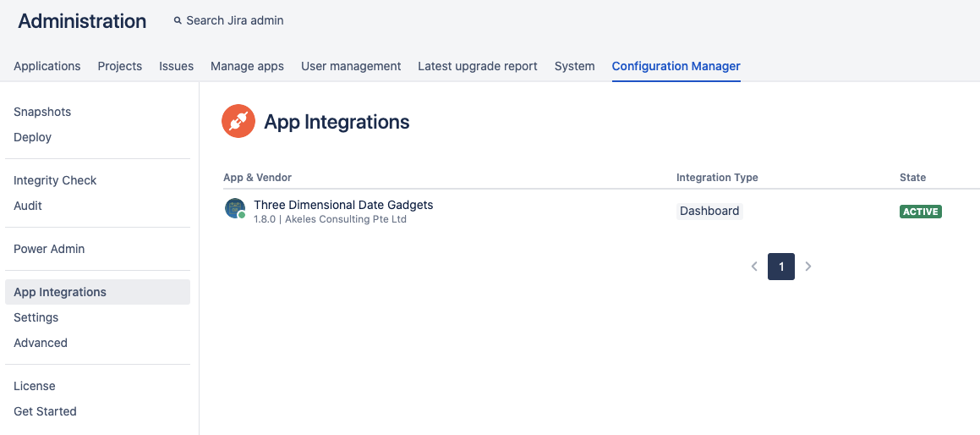
Task: Click the Dashboard integration type label
Action: 709,211
